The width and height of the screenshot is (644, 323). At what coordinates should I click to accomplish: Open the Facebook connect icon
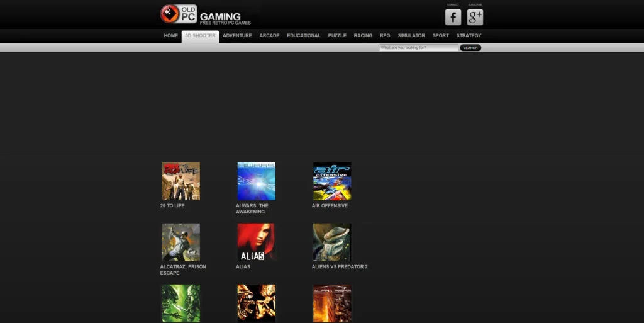(x=453, y=17)
